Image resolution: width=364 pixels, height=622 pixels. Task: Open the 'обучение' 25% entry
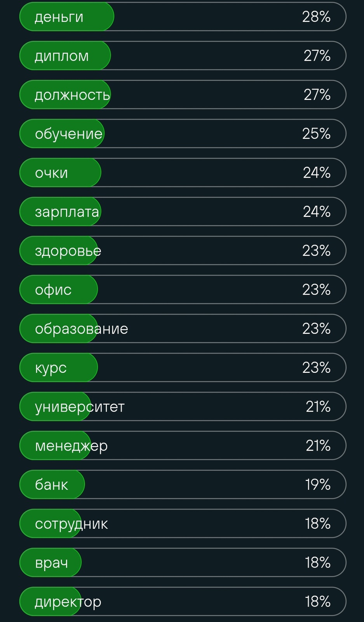click(x=183, y=134)
